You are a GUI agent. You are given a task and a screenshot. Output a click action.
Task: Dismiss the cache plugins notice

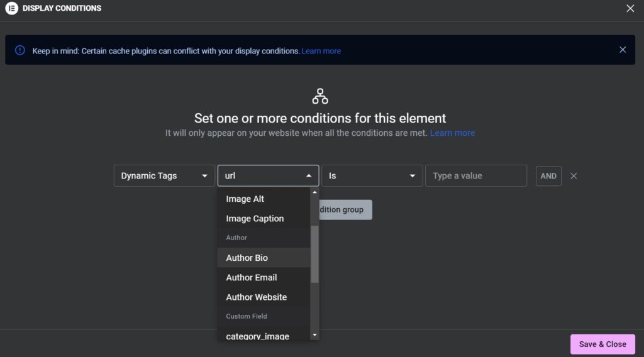click(x=623, y=50)
